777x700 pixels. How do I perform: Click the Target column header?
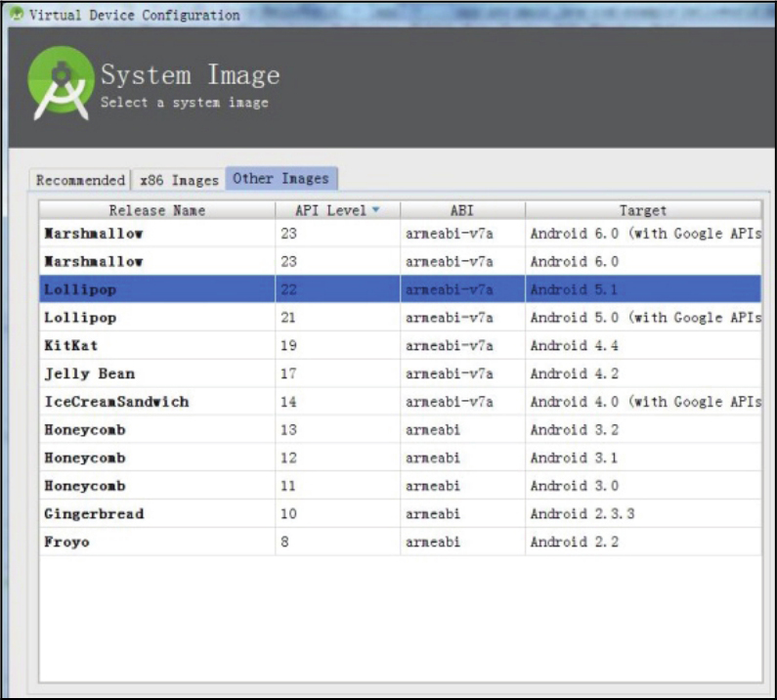tap(642, 210)
